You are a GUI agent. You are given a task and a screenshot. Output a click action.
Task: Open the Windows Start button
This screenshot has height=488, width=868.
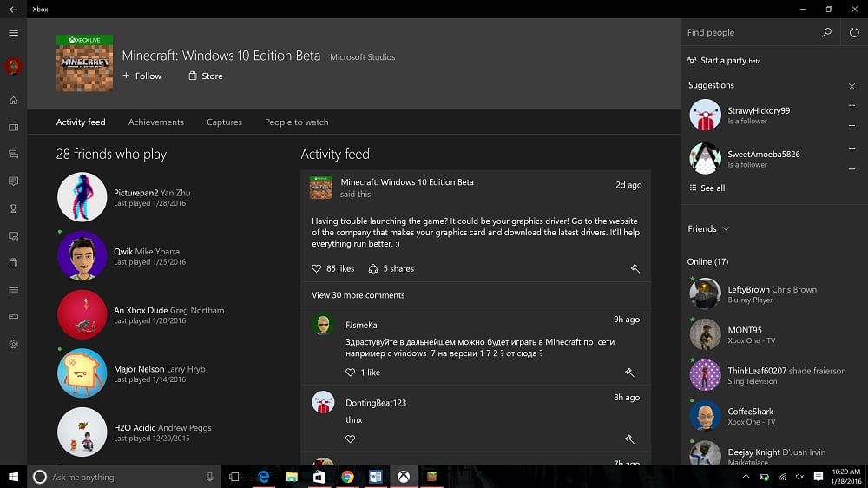click(x=13, y=477)
